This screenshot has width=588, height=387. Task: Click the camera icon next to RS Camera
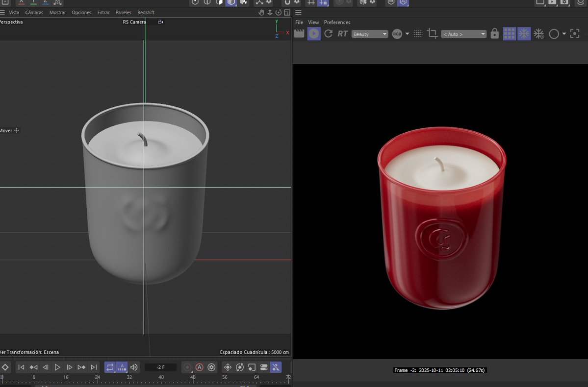point(160,22)
